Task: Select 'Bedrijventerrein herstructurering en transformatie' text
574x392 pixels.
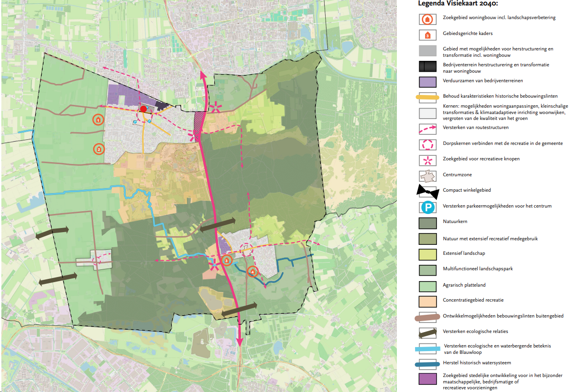Action: pyautogui.click(x=496, y=65)
